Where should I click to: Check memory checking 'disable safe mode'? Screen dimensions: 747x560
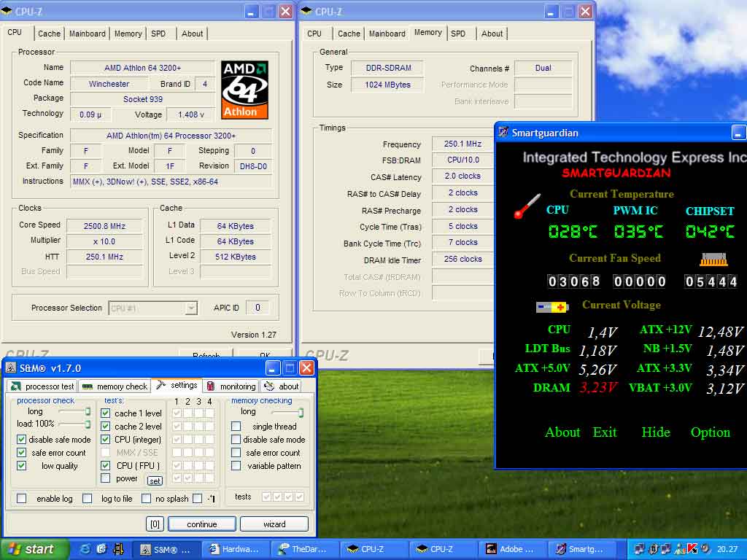(x=236, y=439)
